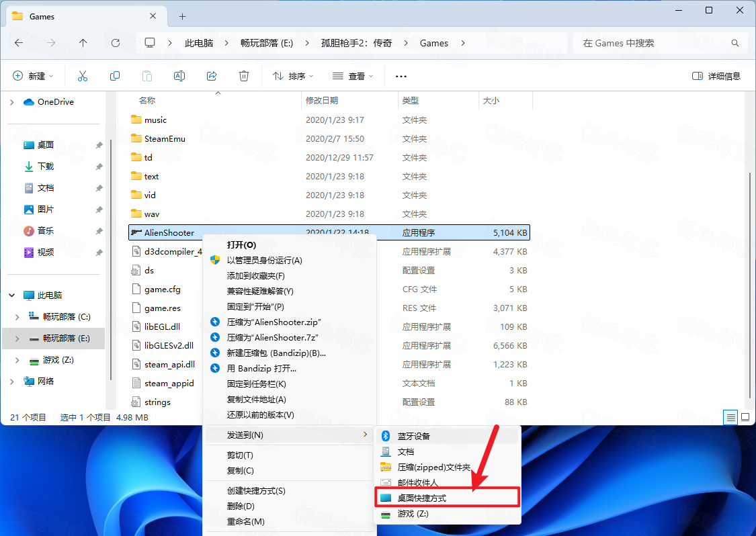Click the forward navigation arrow

[x=51, y=43]
